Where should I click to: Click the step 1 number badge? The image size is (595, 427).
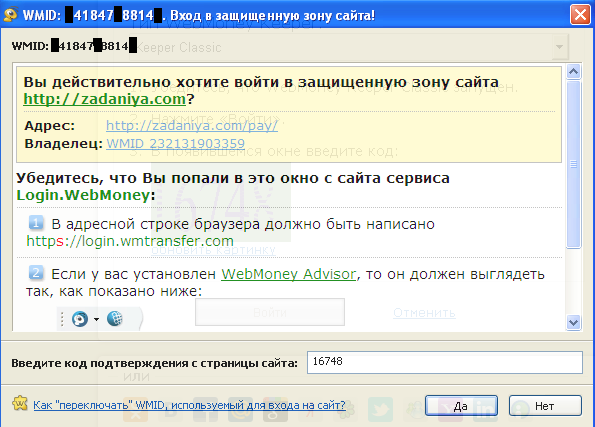(x=36, y=223)
